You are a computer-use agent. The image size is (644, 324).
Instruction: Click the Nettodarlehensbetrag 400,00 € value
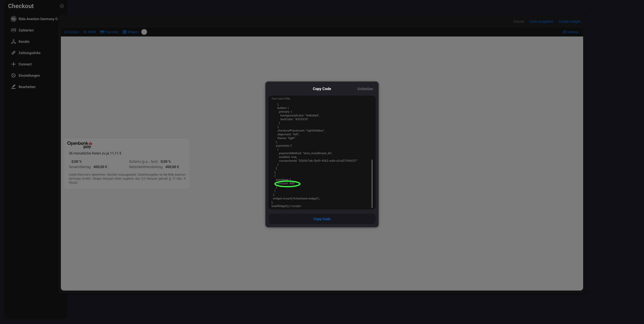click(172, 167)
